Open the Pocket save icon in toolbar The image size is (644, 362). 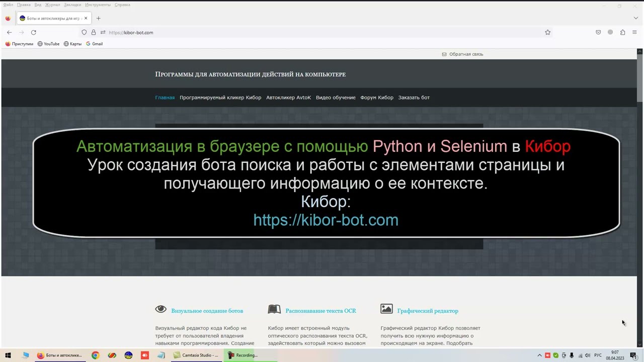[x=598, y=32]
